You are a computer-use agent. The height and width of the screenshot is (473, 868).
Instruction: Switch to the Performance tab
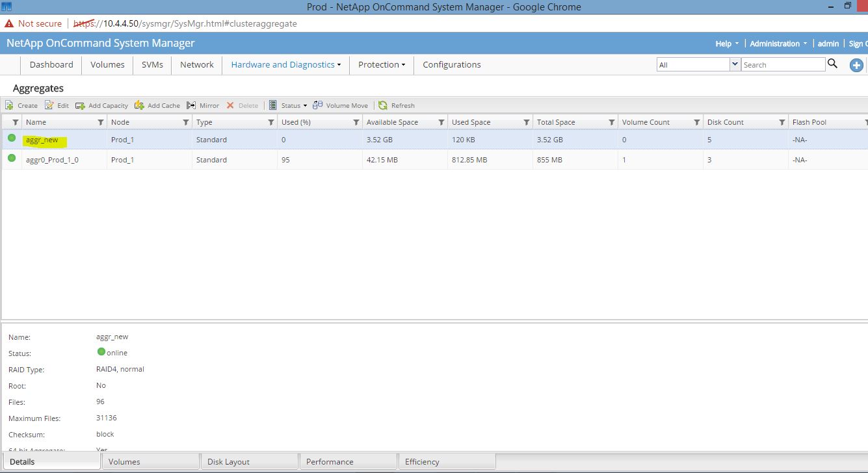tap(328, 461)
